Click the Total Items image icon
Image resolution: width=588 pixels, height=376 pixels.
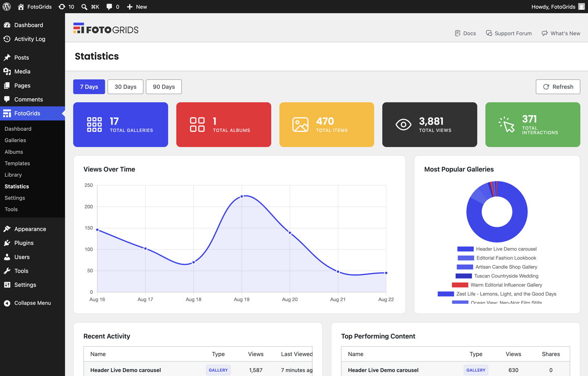[x=300, y=125]
